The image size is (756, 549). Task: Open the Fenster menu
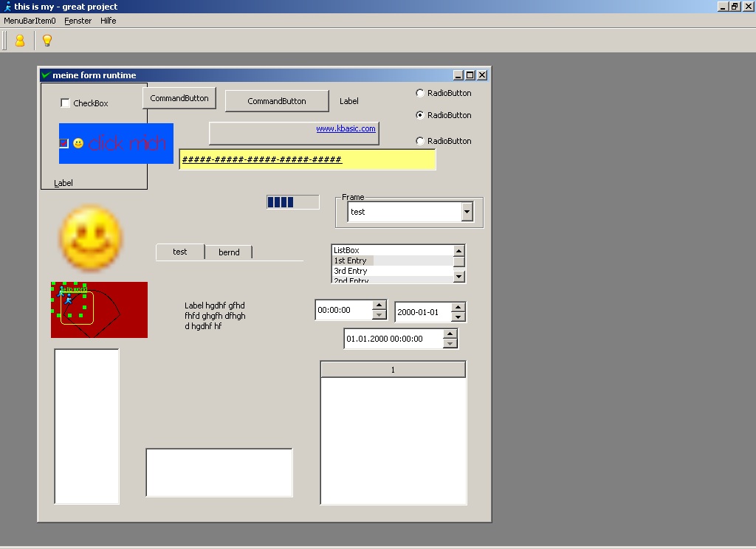[x=78, y=21]
